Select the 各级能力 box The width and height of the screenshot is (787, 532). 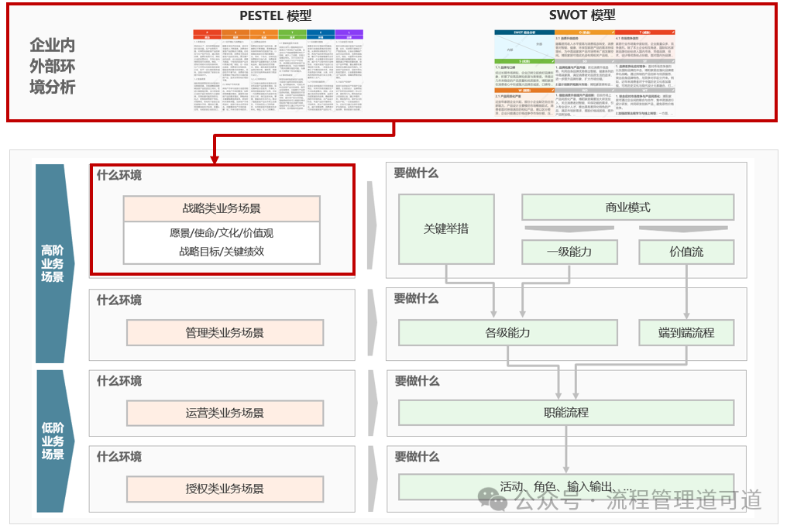point(507,332)
